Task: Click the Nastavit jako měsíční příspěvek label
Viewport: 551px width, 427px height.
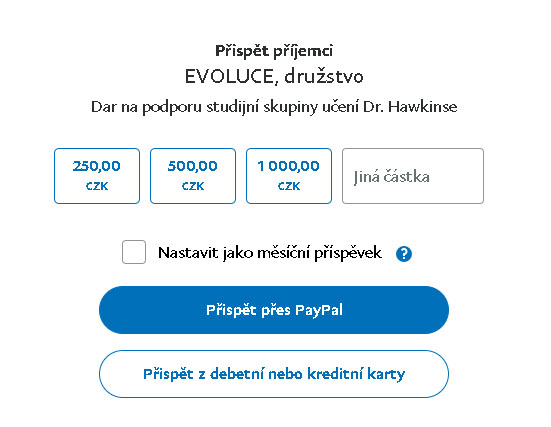Action: pyautogui.click(x=270, y=253)
